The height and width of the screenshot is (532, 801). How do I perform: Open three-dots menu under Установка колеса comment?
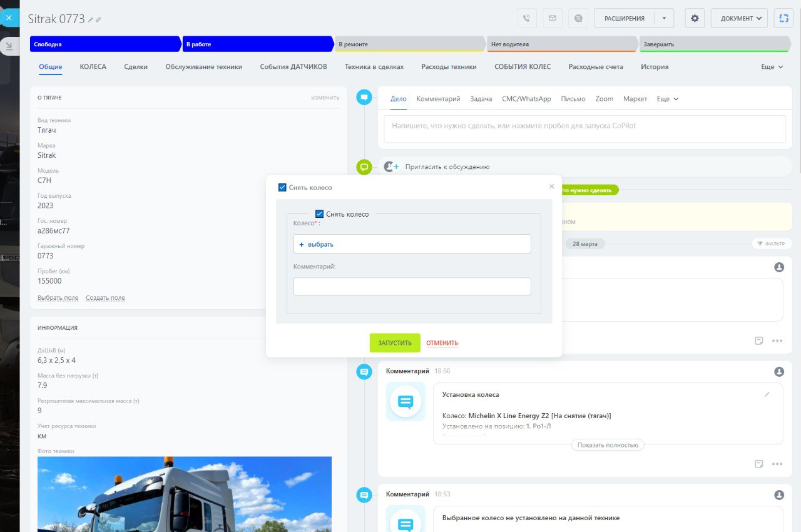[777, 464]
